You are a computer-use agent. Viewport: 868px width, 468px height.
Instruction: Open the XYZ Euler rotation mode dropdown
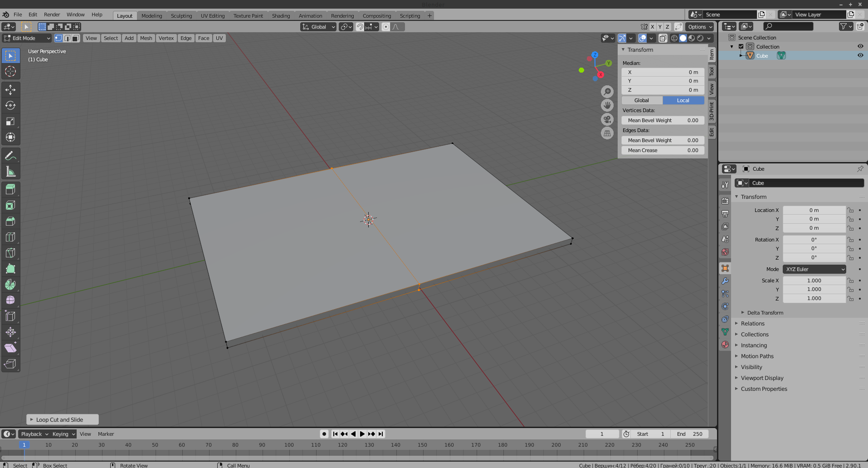pos(814,269)
